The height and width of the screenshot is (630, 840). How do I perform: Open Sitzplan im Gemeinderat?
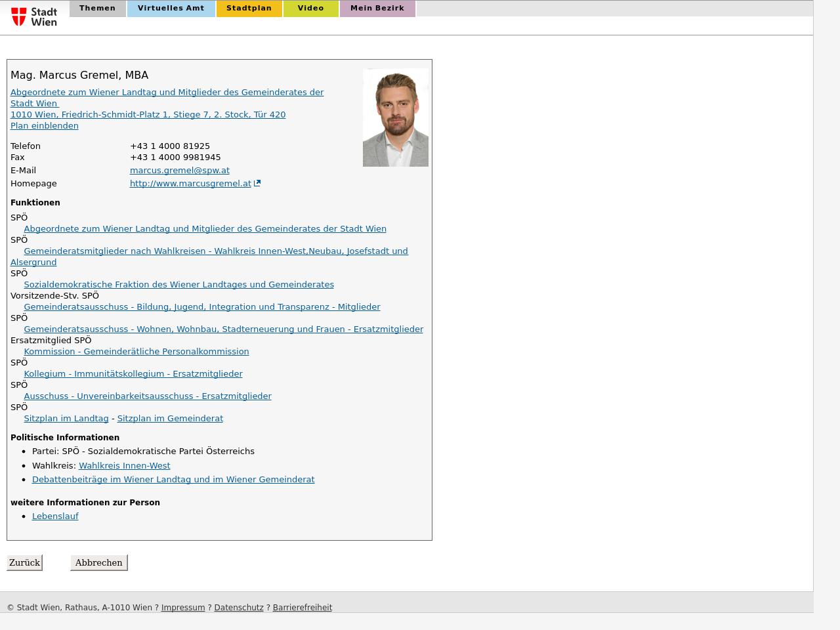click(170, 419)
